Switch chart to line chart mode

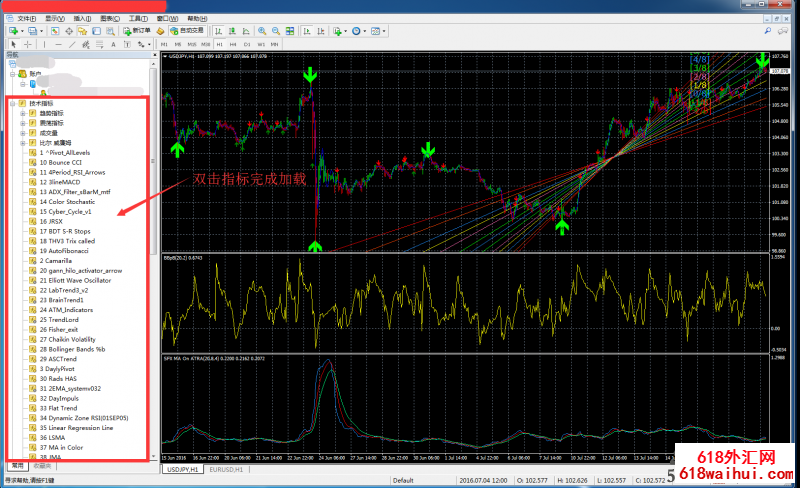246,31
